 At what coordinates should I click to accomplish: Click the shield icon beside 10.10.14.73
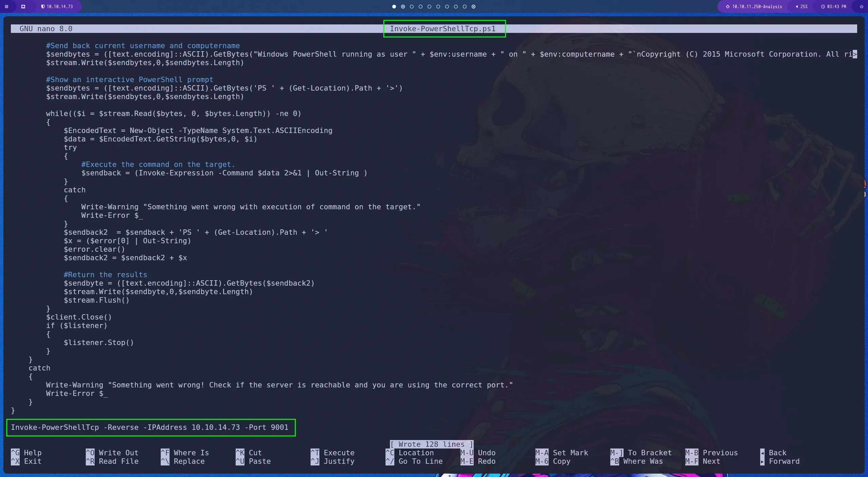43,6
